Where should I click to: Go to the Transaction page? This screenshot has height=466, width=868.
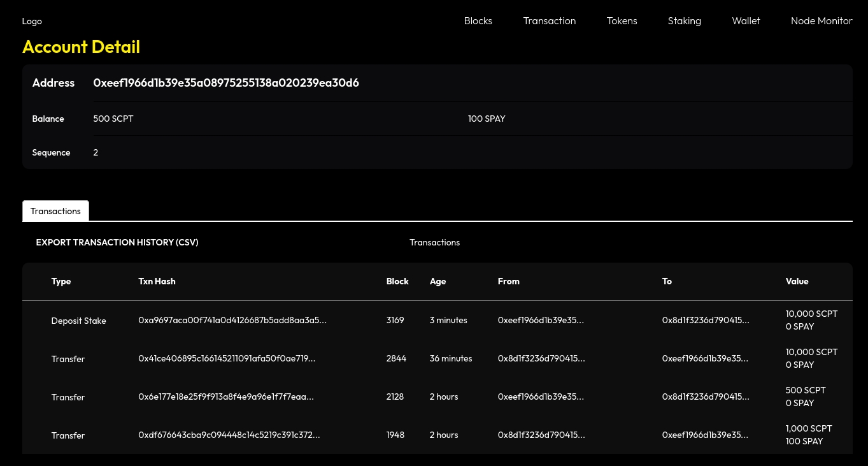[x=549, y=21]
